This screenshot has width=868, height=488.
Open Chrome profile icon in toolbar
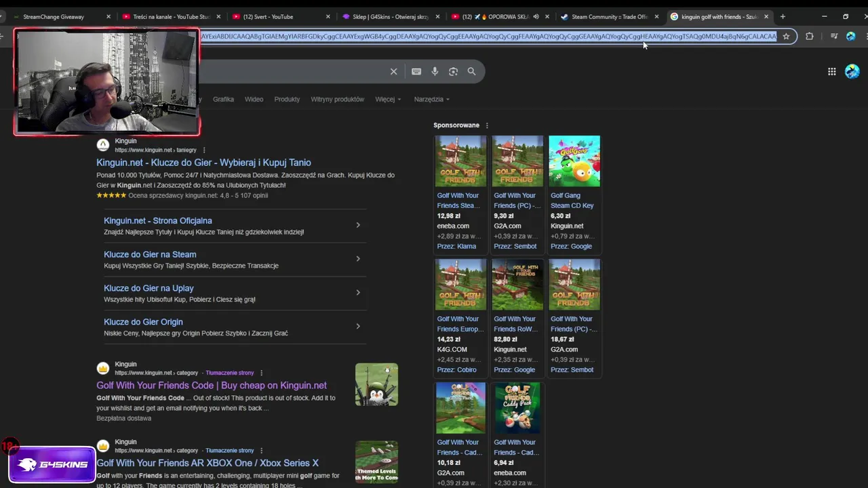[x=850, y=37]
